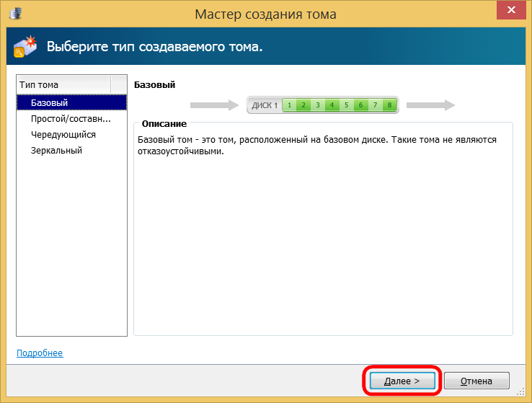Close the Мастер создания тома window
Viewport: 532px width, 403px height.
(x=510, y=13)
